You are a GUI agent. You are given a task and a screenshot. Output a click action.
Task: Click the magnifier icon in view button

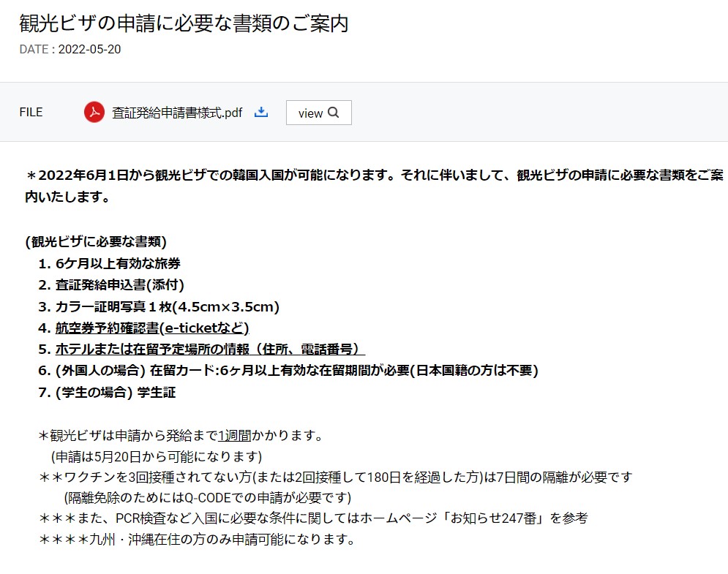[334, 113]
